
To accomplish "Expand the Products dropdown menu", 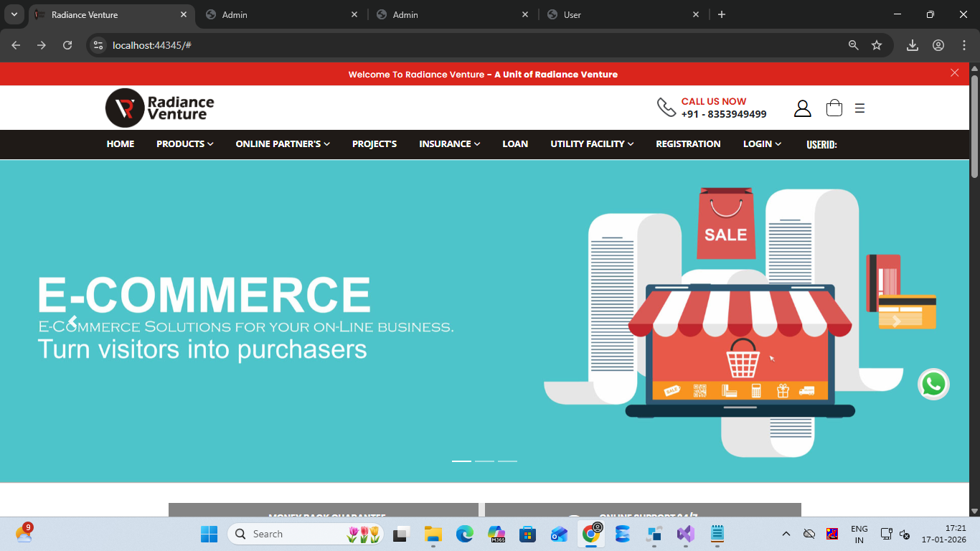I will pos(184,144).
